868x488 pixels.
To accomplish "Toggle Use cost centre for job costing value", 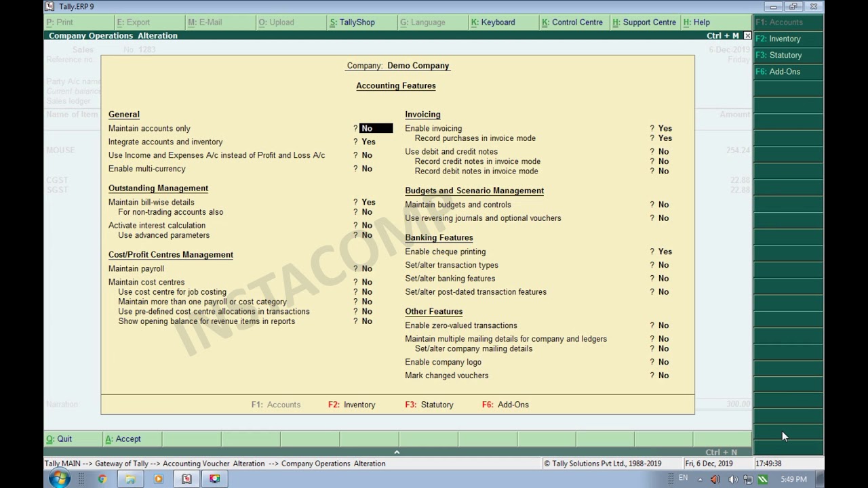I will tap(367, 292).
